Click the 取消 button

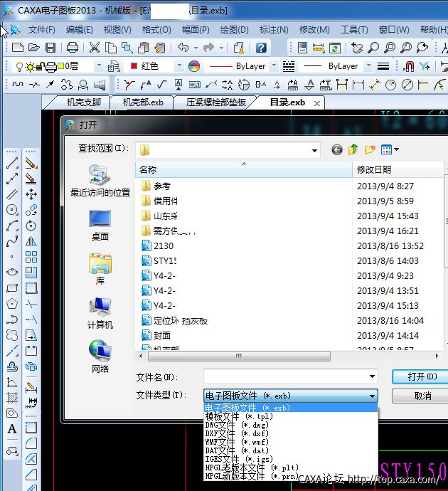422,396
